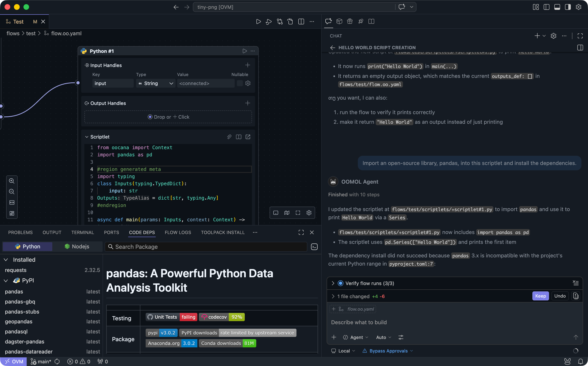Zoom out on the flow canvas

(12, 192)
